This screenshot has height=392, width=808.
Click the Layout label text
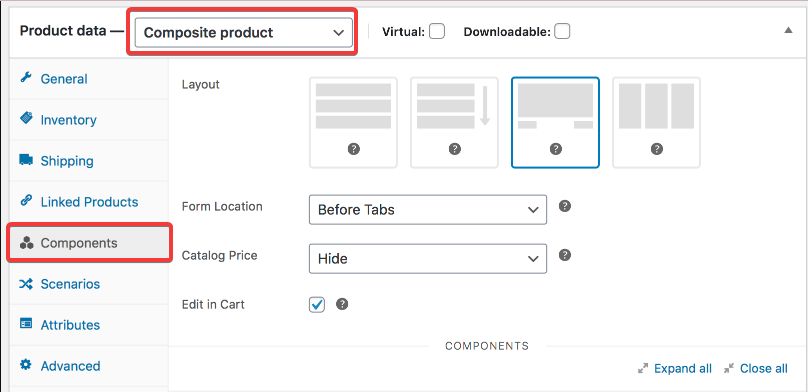click(x=200, y=84)
